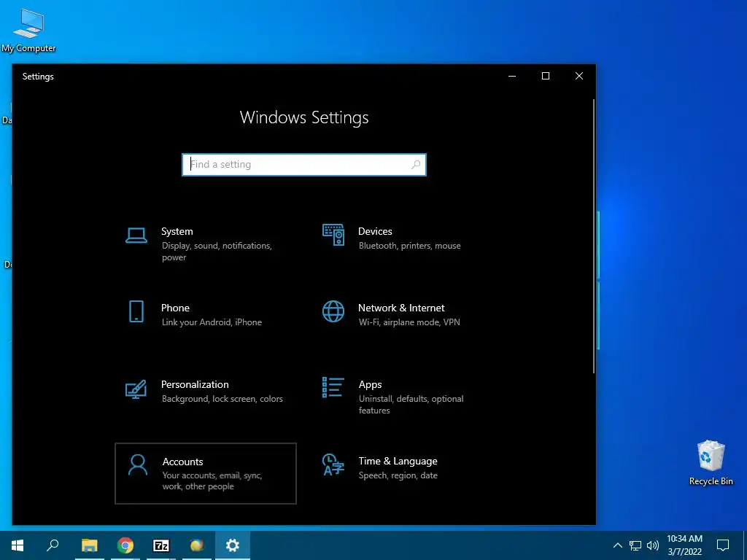Open the System settings laptop icon
The image size is (747, 560).
point(136,236)
